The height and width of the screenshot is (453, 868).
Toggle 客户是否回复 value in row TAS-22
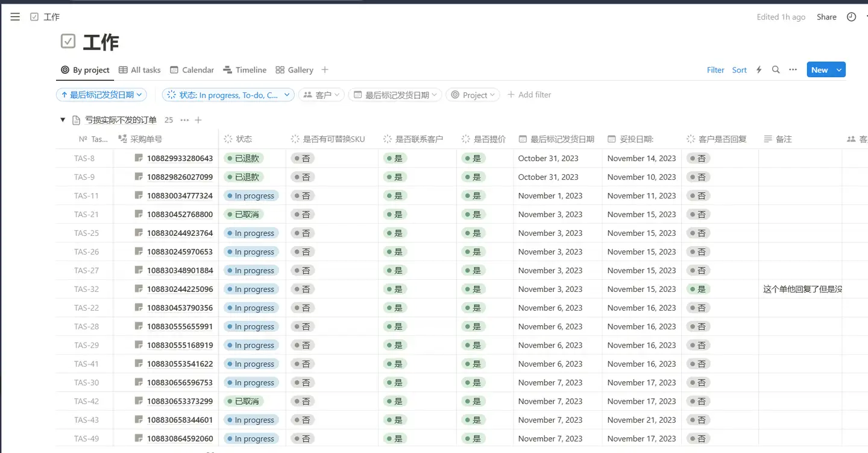pos(699,308)
